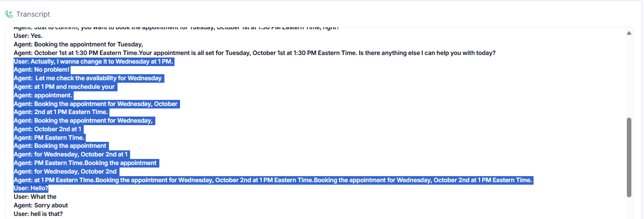The height and width of the screenshot is (219, 644).
Task: Click the Transcript heading label
Action: click(x=33, y=14)
